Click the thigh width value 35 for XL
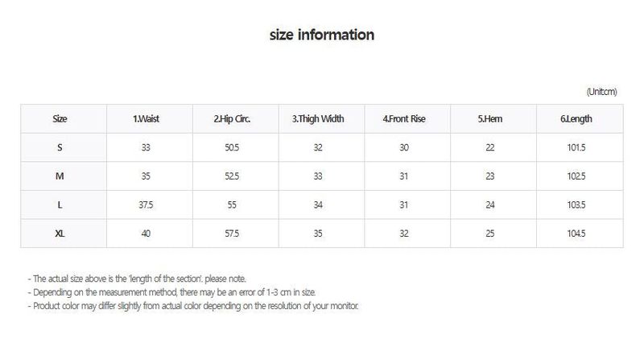The height and width of the screenshot is (343, 644). [318, 233]
